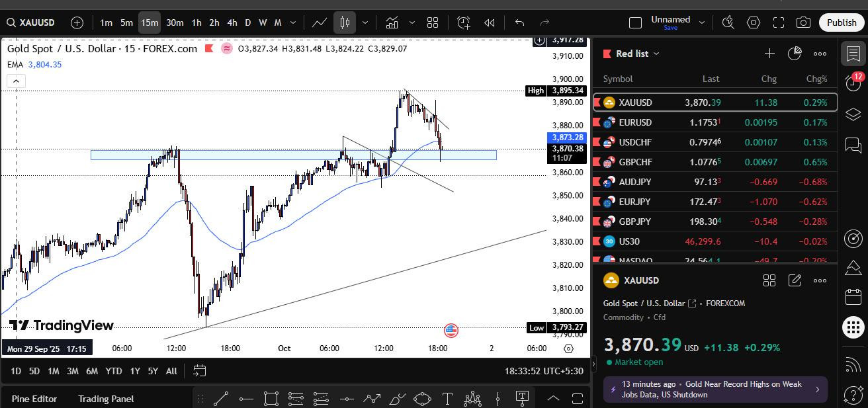This screenshot has width=868, height=408.
Task: Open the Gold Near Record Highs news headline
Action: [715, 389]
